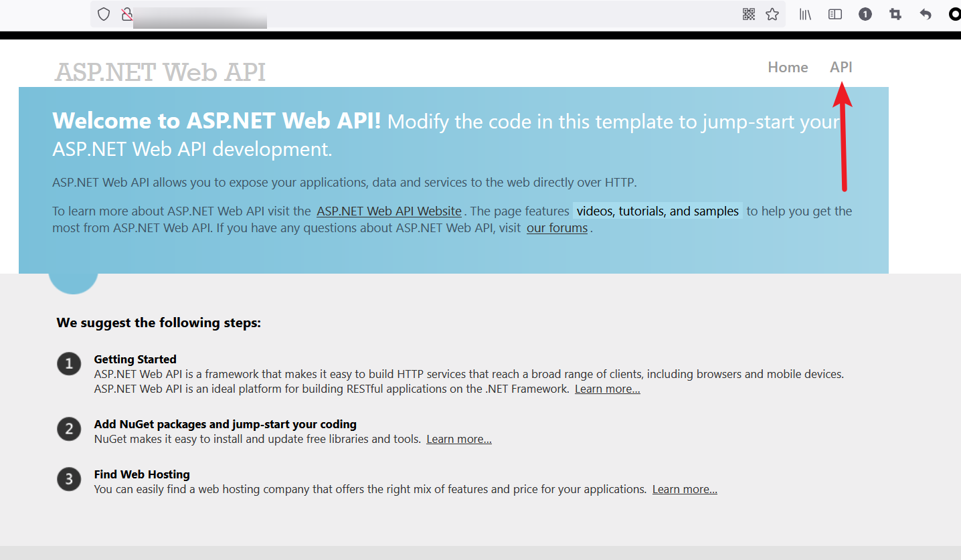Open the ASP.NET Web API Website link
The width and height of the screenshot is (961, 560).
tap(389, 211)
